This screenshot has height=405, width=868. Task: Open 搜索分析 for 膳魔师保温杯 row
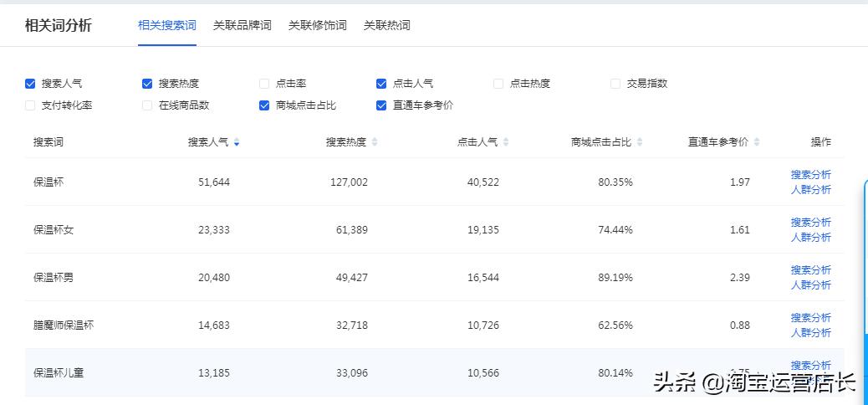pos(811,318)
